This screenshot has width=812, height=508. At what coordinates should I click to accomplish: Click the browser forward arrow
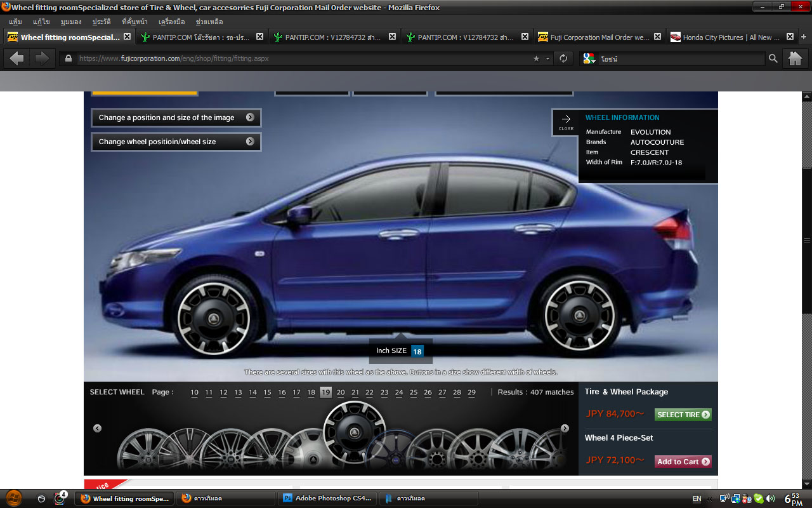42,58
